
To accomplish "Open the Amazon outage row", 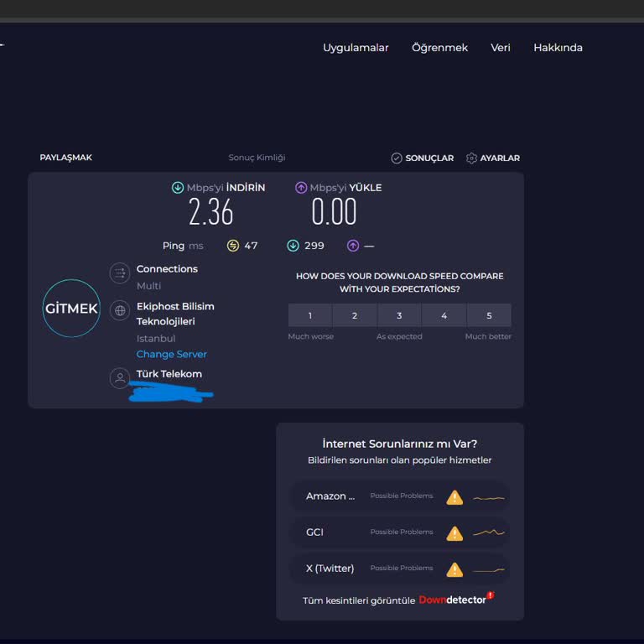I will tap(400, 496).
